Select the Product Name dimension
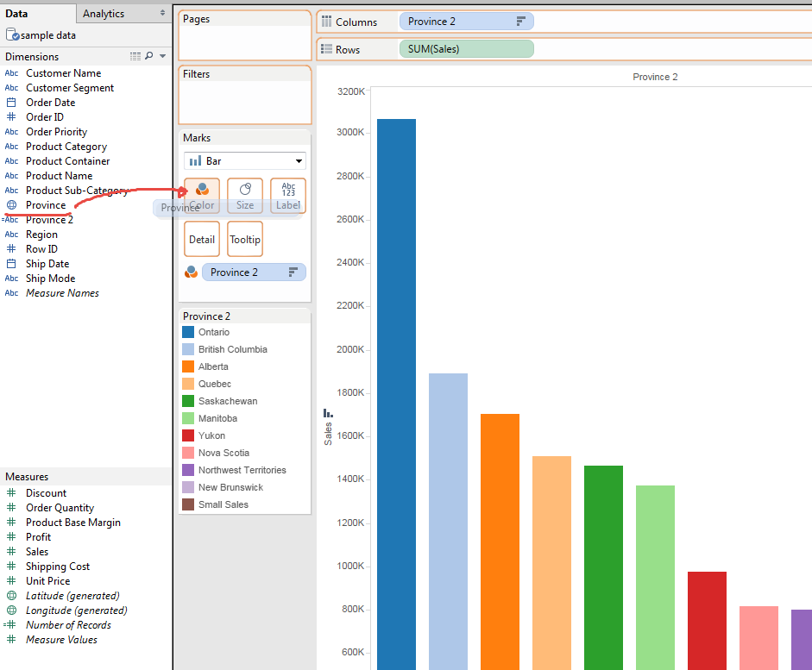Image resolution: width=812 pixels, height=670 pixels. (x=59, y=175)
